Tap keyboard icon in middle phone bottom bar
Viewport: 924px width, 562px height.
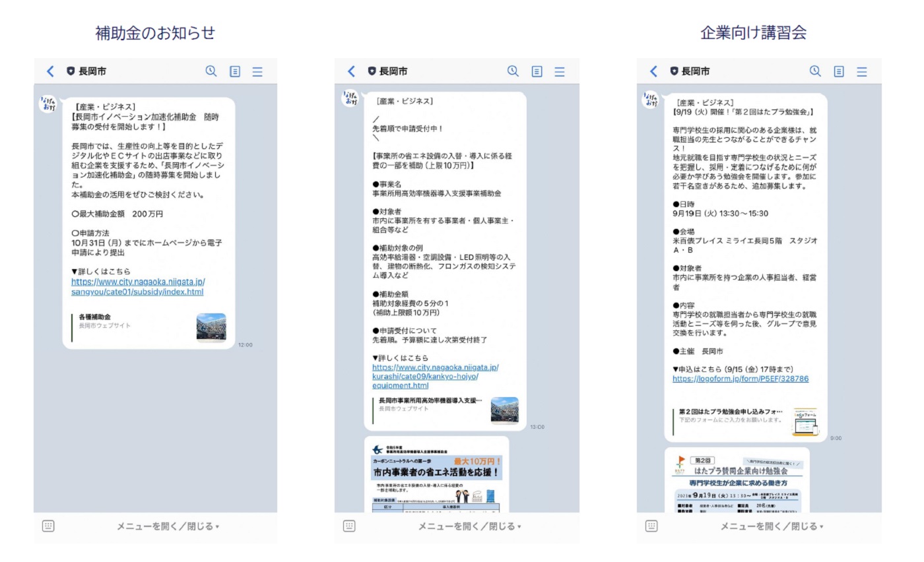tap(350, 526)
